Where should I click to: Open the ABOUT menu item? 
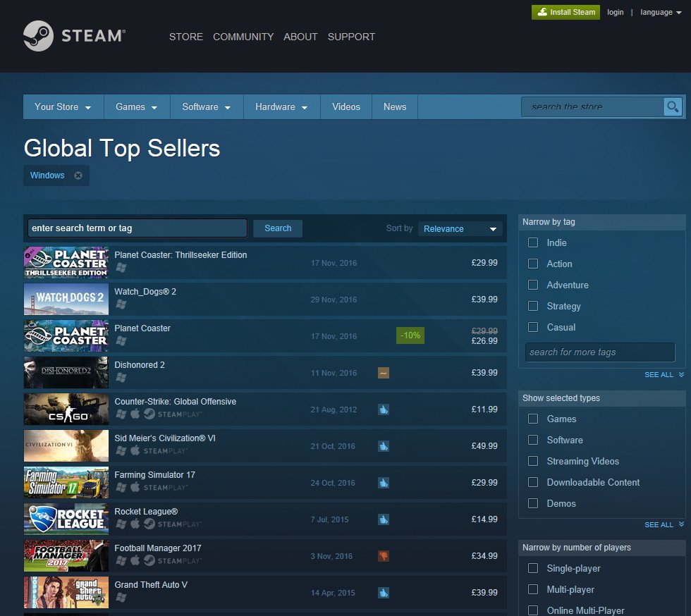[300, 37]
